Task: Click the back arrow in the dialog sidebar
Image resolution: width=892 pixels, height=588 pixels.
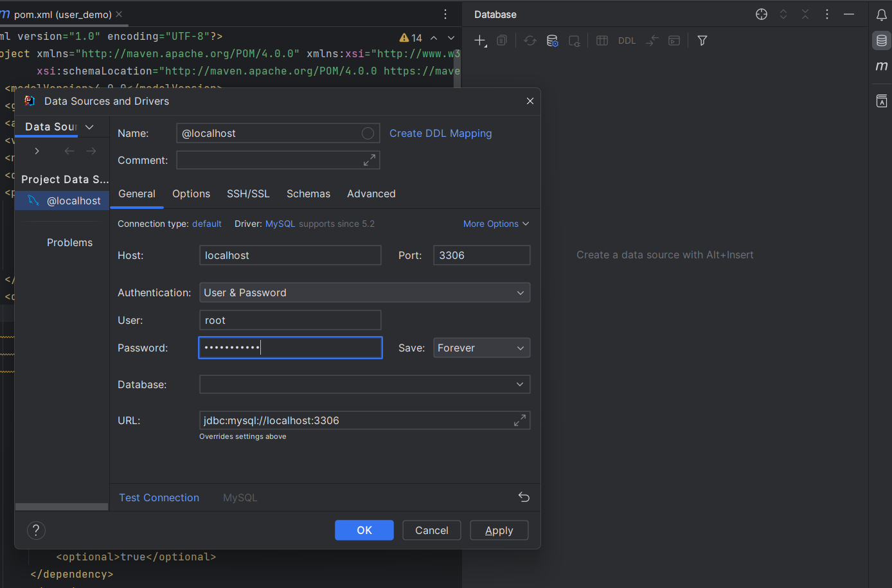Action: click(x=69, y=151)
